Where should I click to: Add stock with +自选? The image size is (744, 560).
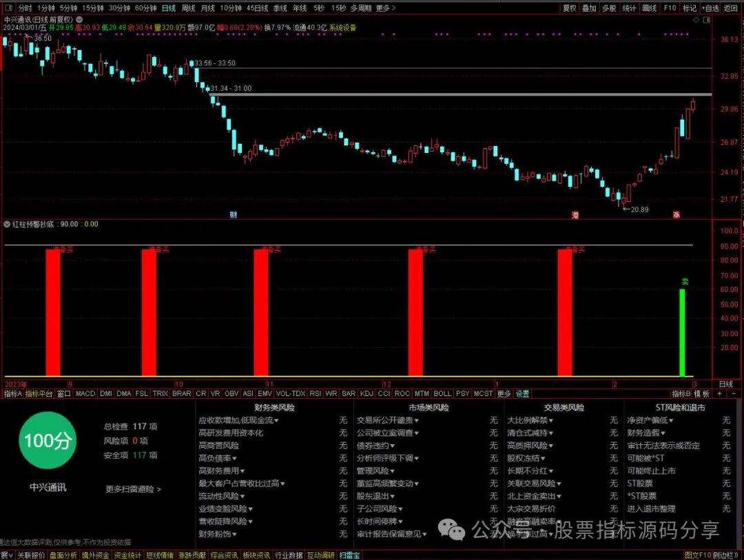tap(710, 8)
